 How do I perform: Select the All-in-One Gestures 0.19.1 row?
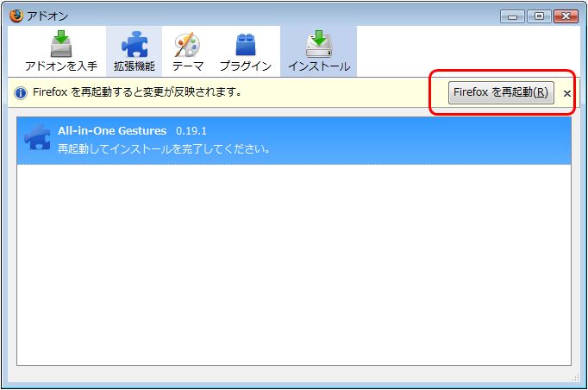coord(294,141)
